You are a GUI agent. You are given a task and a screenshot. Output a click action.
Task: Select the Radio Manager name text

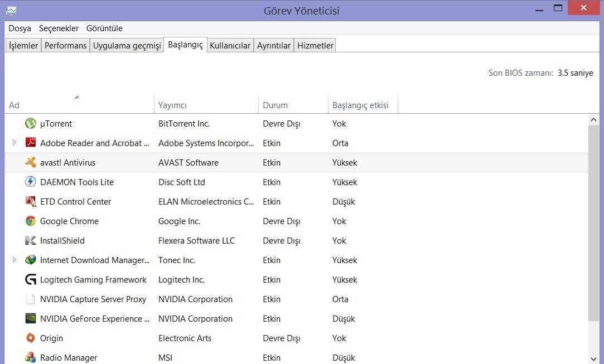[x=69, y=358]
